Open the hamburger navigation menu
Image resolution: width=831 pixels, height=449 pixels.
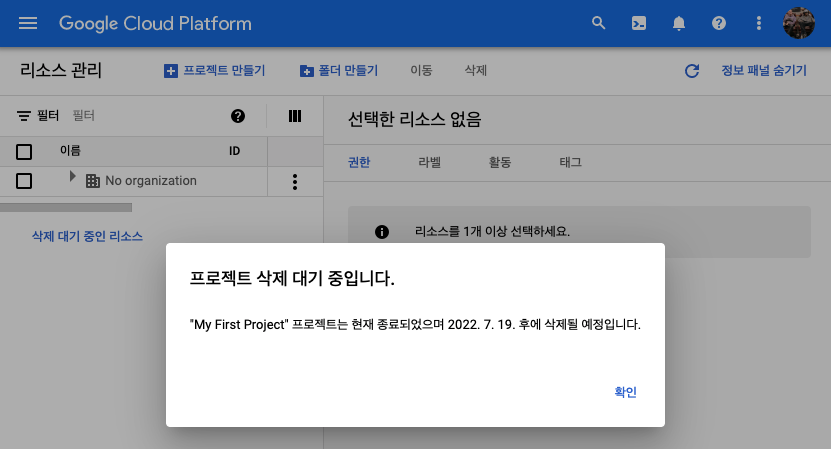(x=28, y=23)
